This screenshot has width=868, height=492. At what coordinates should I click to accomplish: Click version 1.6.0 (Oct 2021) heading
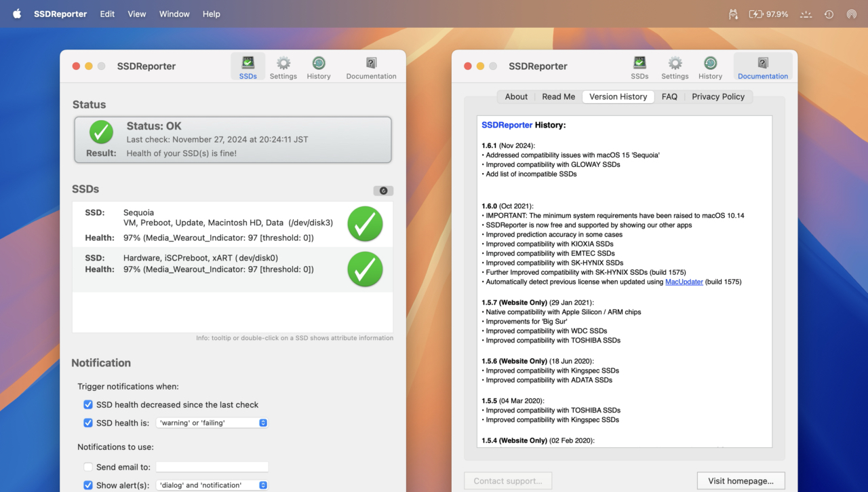tap(507, 206)
